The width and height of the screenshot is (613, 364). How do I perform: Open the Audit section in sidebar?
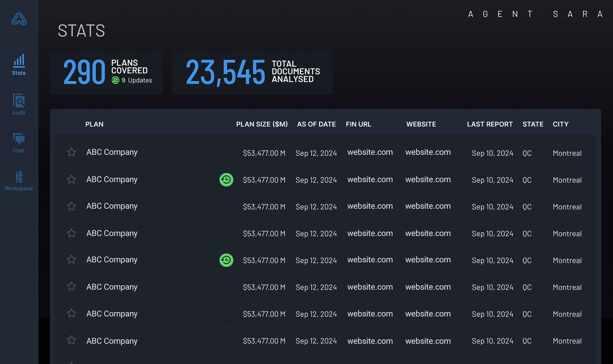(x=19, y=104)
